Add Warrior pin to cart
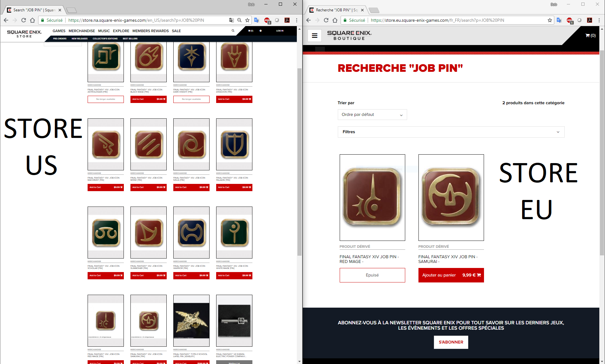This screenshot has height=364, width=605. click(191, 276)
